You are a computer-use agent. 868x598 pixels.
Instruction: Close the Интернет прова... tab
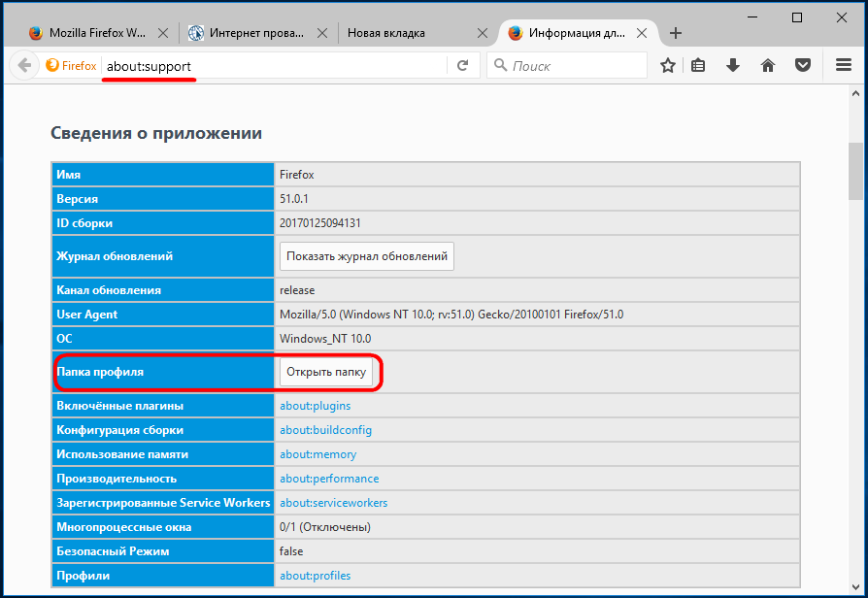(321, 33)
